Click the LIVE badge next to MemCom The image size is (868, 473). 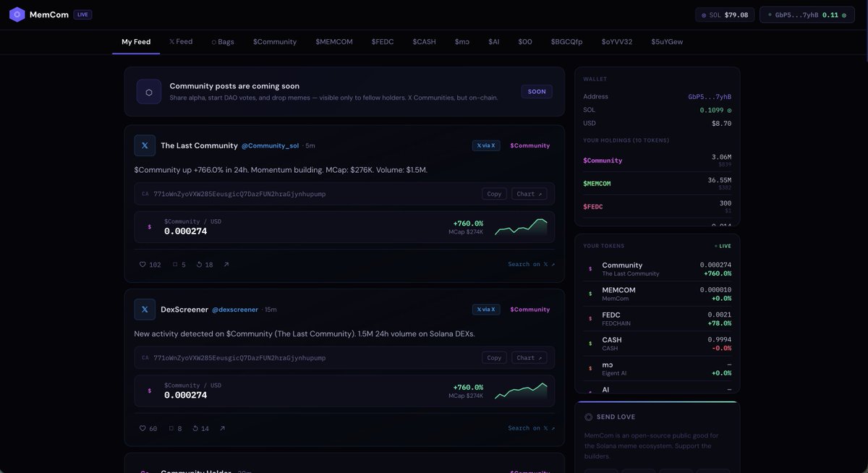point(82,14)
